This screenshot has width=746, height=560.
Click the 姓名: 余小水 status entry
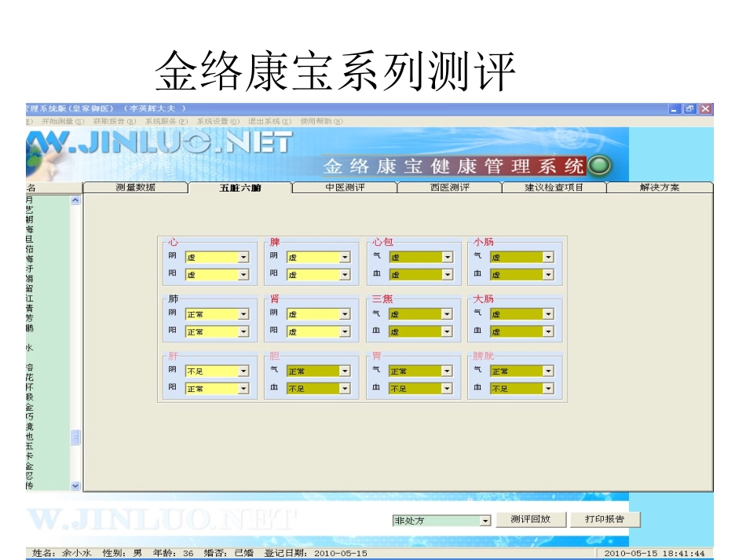click(x=61, y=553)
